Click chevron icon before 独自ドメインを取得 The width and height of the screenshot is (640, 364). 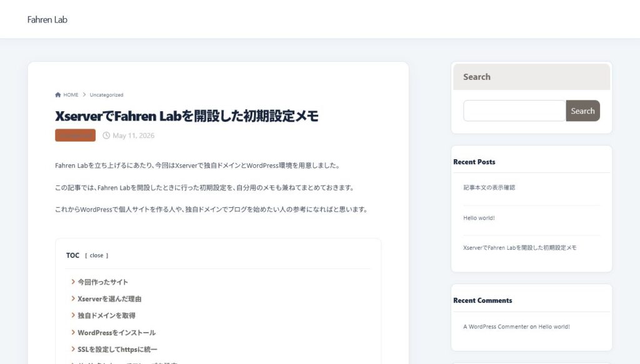(x=73, y=315)
